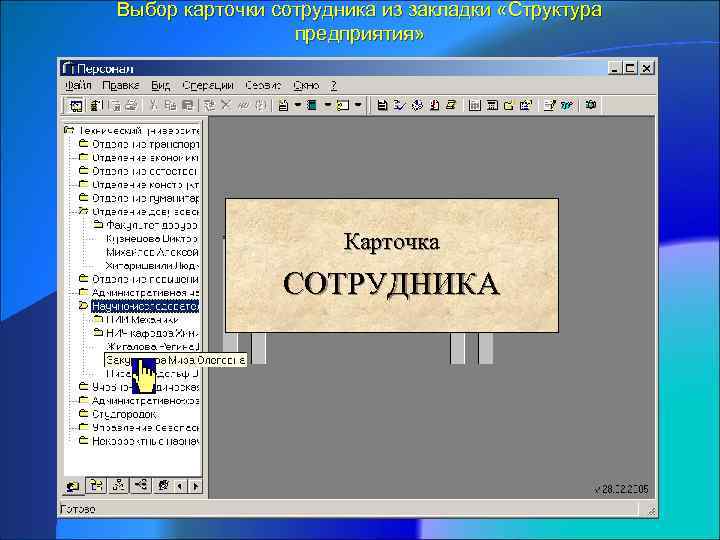Click the Карточка сотрудника splash card

point(392,265)
